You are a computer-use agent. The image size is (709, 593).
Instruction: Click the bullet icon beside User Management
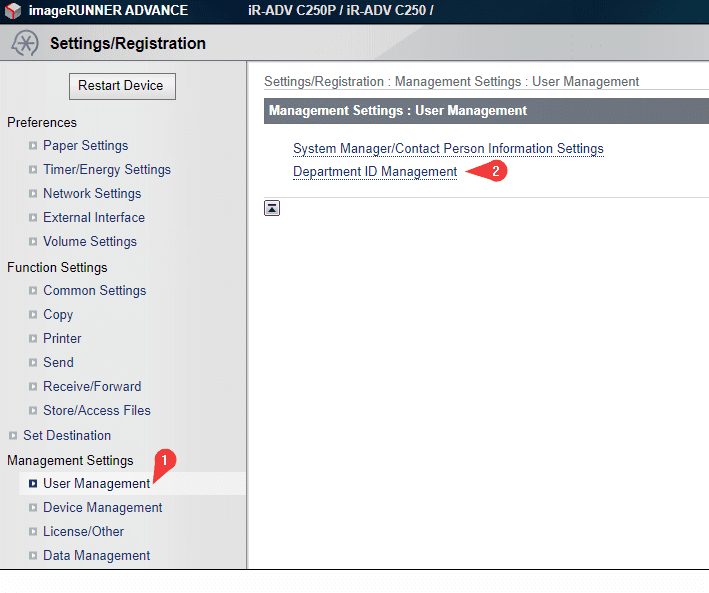pos(33,484)
